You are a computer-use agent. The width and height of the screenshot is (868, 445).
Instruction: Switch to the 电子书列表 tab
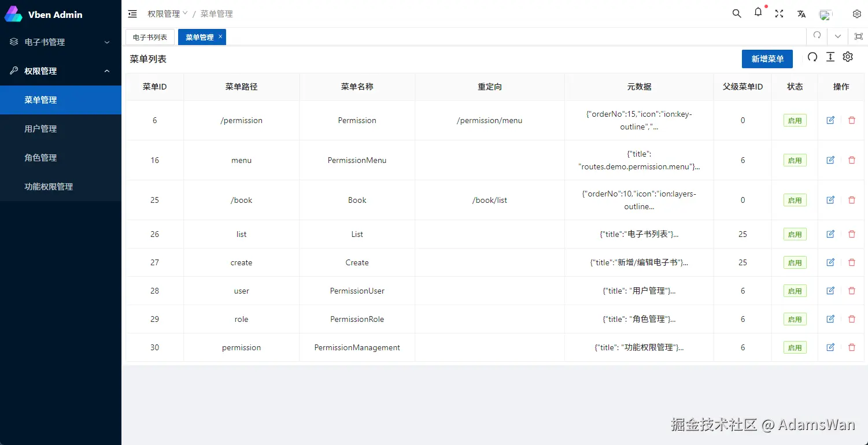pyautogui.click(x=150, y=37)
